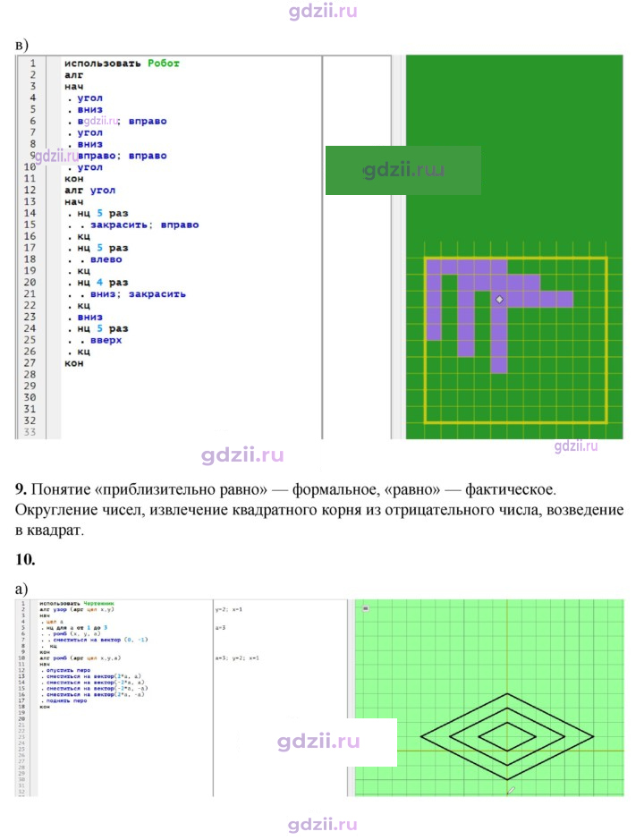Click the 'опустить перо' line

(68, 670)
